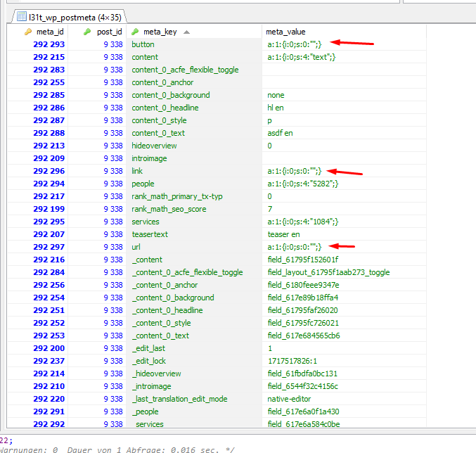Select meta_id cell 292 292

38,423
